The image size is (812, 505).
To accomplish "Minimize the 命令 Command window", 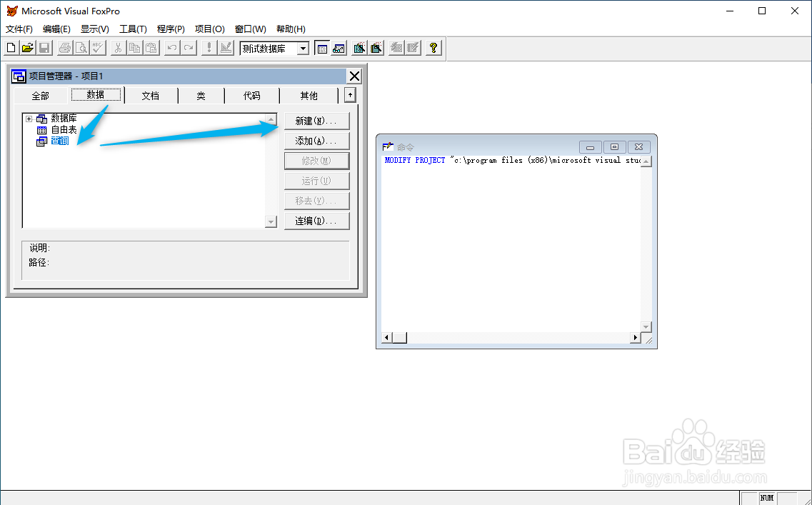I will 591,147.
